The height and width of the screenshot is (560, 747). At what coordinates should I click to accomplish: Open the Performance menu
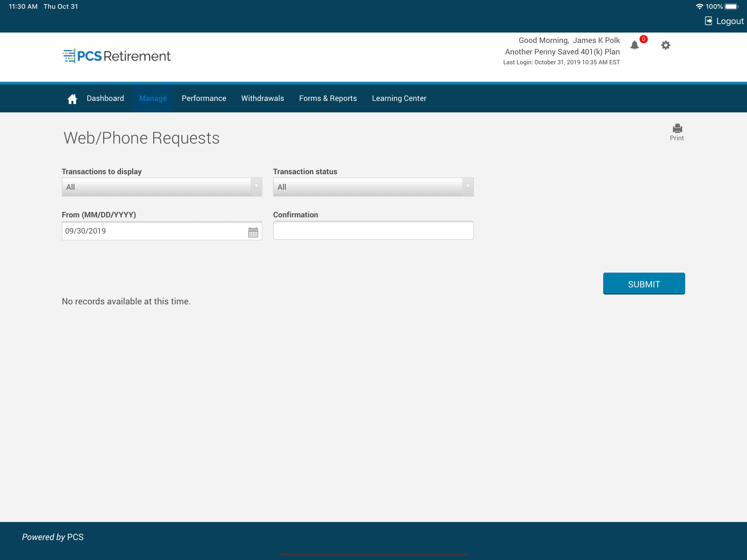(x=204, y=98)
